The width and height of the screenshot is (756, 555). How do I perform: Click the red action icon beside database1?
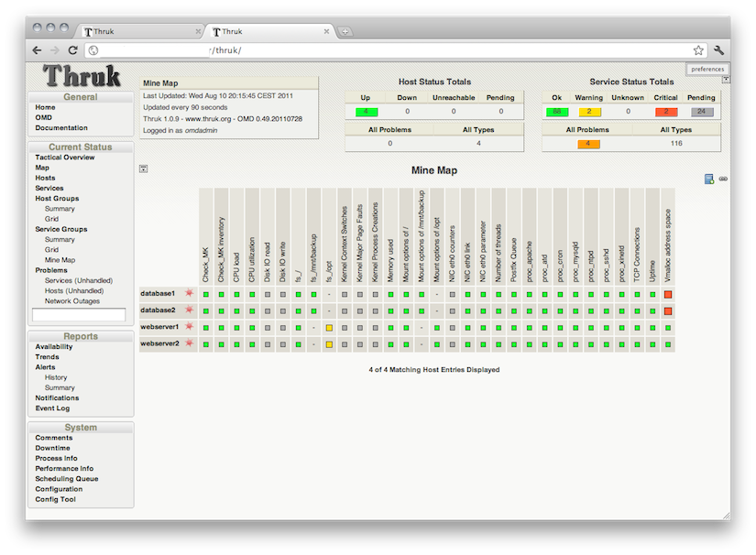pos(189,293)
